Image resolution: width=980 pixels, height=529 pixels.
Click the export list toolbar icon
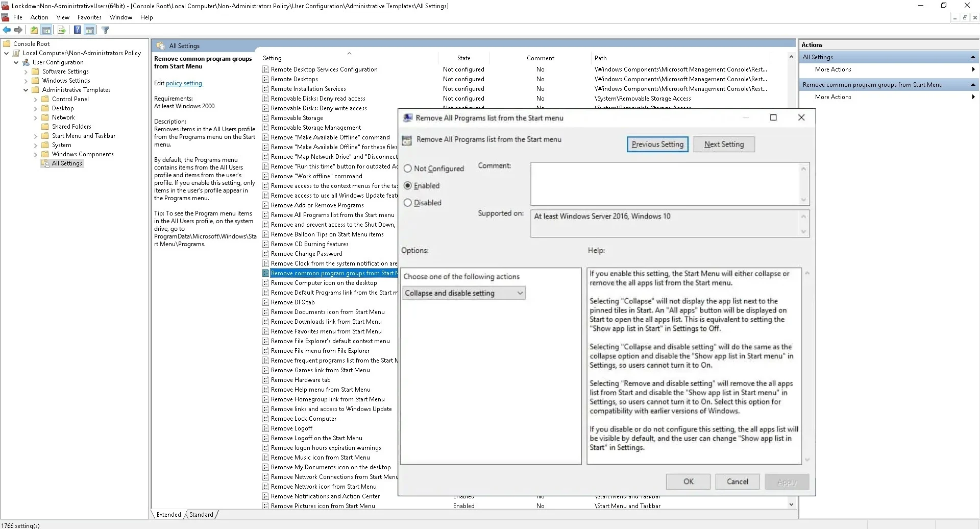pyautogui.click(x=61, y=30)
